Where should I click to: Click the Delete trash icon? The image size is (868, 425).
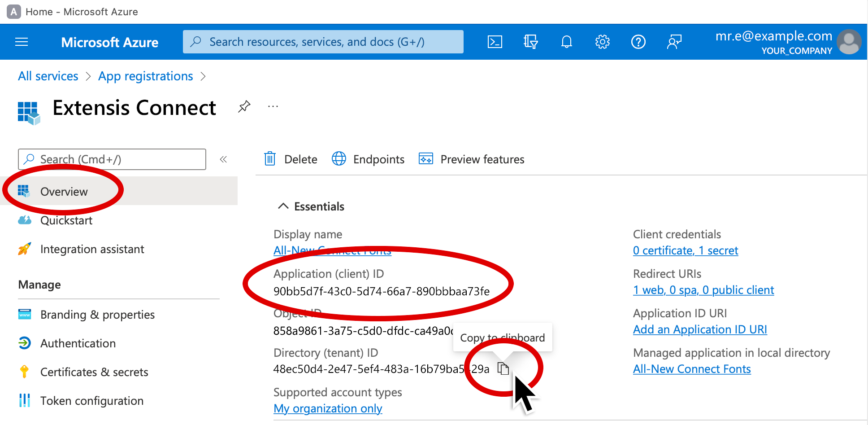pos(270,159)
